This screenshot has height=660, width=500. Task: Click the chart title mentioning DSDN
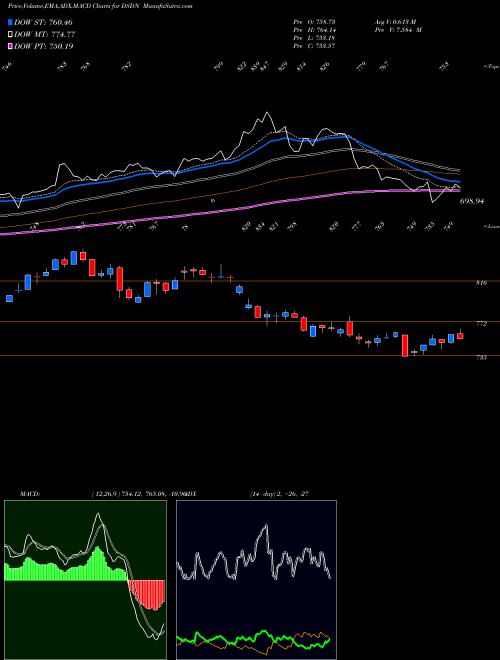pos(100,6)
